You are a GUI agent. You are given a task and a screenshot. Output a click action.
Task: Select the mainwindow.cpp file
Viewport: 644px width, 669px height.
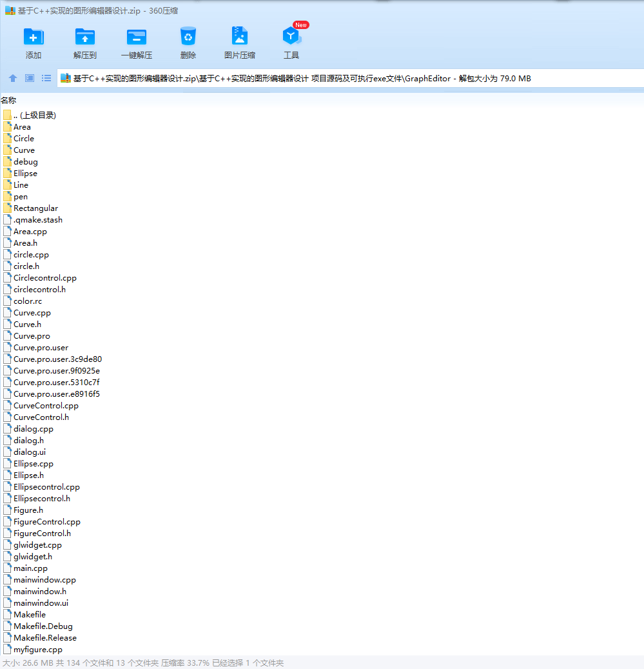39,580
